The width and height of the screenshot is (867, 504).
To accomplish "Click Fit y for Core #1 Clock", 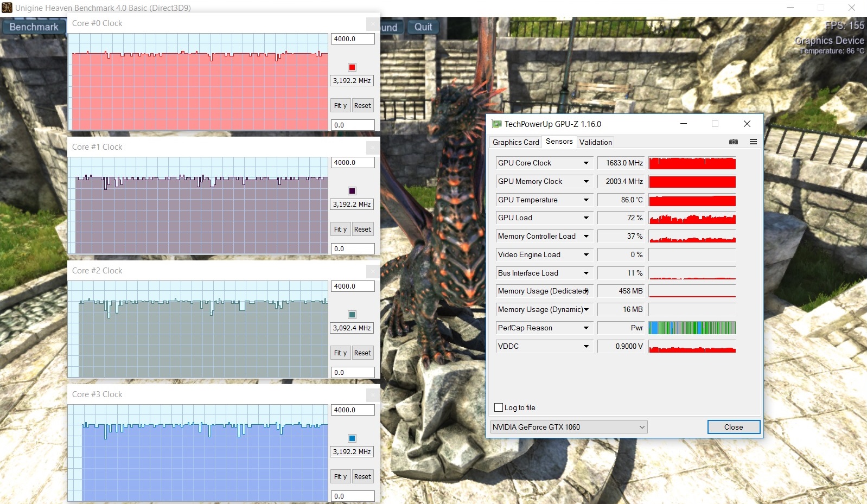I will click(x=340, y=229).
